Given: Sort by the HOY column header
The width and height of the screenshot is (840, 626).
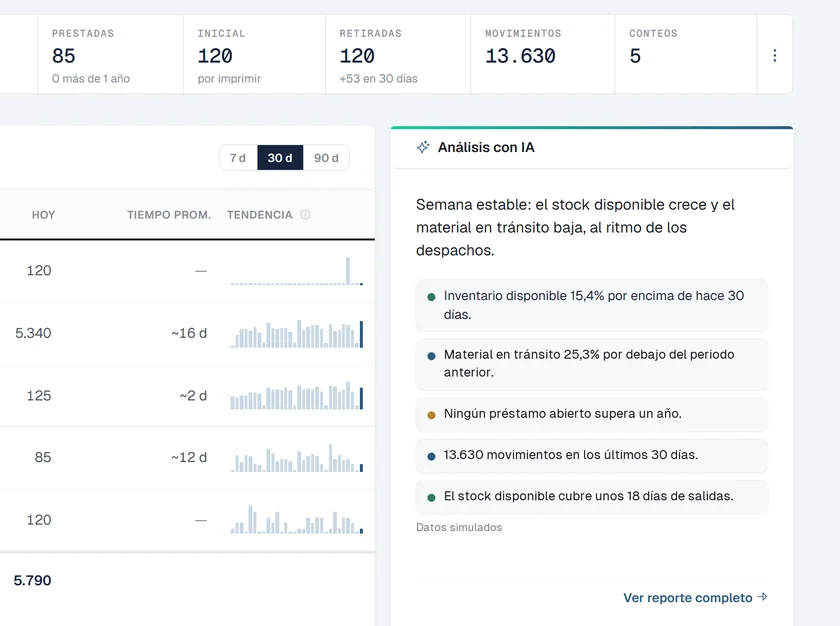Looking at the screenshot, I should point(43,215).
